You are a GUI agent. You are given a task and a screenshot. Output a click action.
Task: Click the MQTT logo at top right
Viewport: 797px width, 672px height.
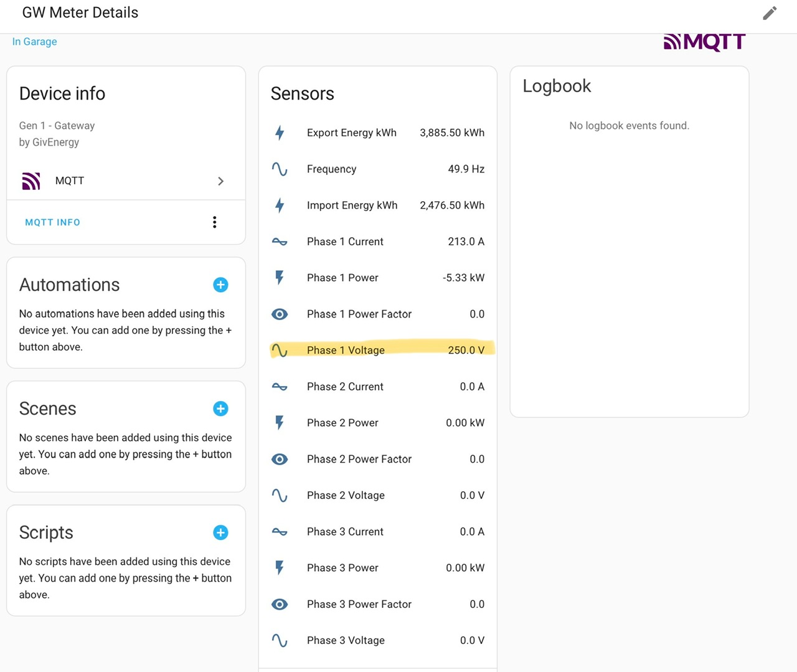pos(705,42)
